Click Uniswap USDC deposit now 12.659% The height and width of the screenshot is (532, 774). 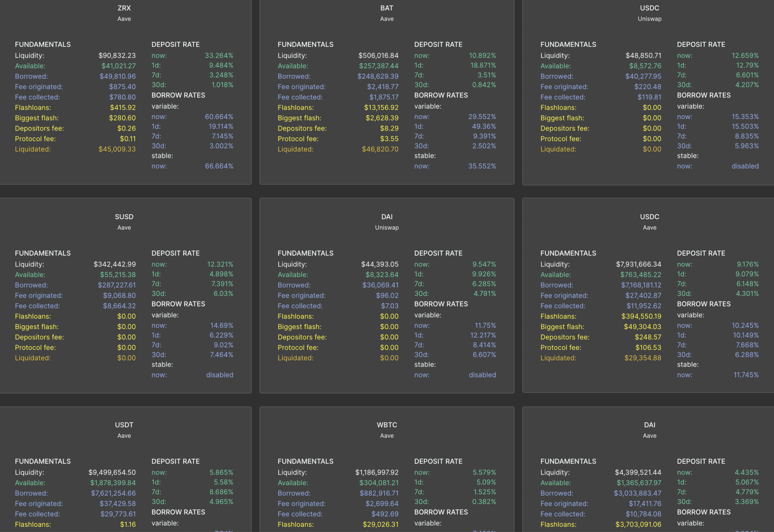[745, 56]
